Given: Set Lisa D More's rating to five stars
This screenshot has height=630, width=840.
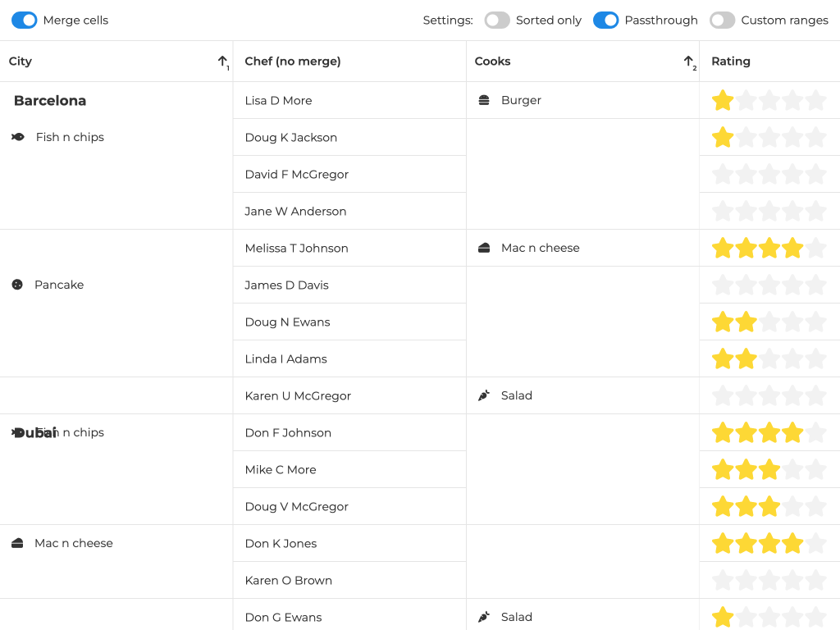Looking at the screenshot, I should [815, 100].
